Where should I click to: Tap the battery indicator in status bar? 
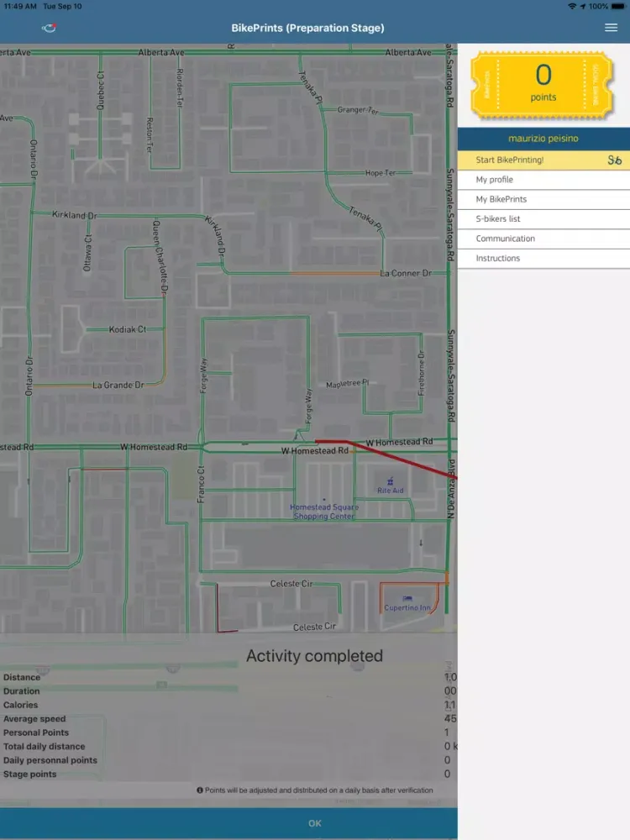617,7
